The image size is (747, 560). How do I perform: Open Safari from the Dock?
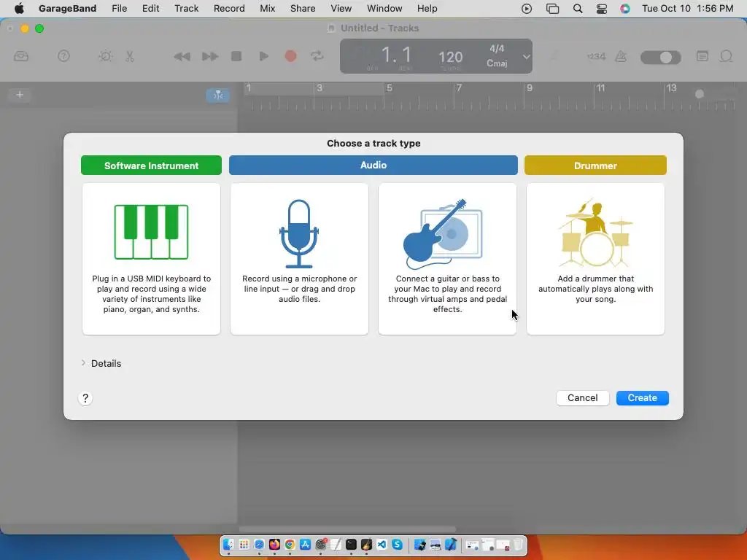259,544
